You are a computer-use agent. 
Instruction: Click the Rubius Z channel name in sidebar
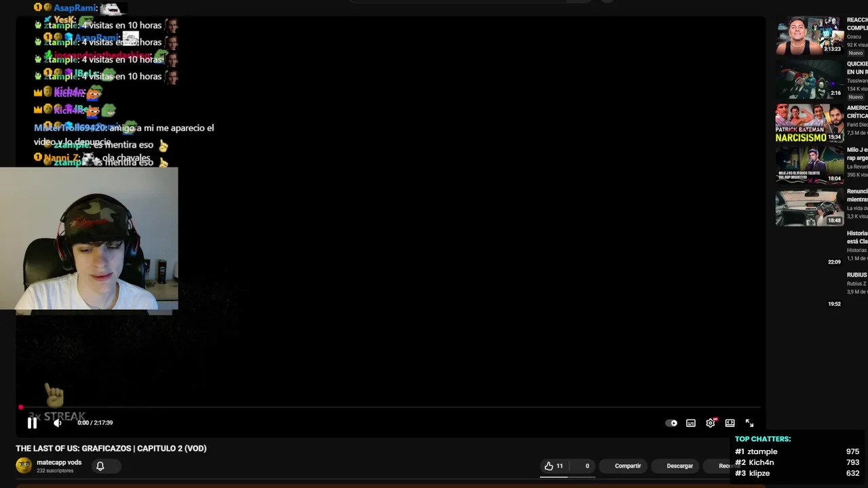[x=856, y=283]
